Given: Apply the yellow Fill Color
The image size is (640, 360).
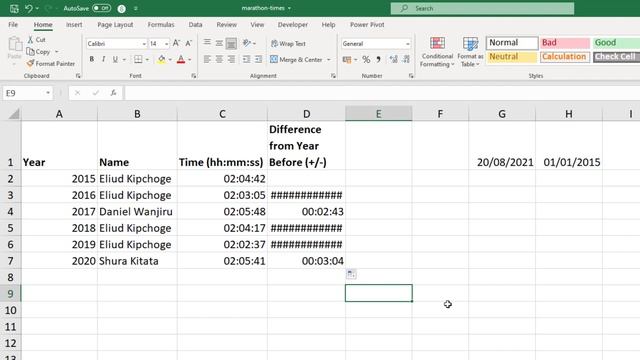Looking at the screenshot, I should 162,60.
